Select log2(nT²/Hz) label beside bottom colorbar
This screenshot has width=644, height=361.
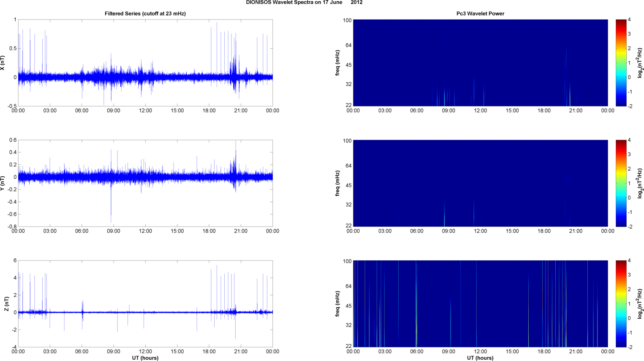point(640,304)
